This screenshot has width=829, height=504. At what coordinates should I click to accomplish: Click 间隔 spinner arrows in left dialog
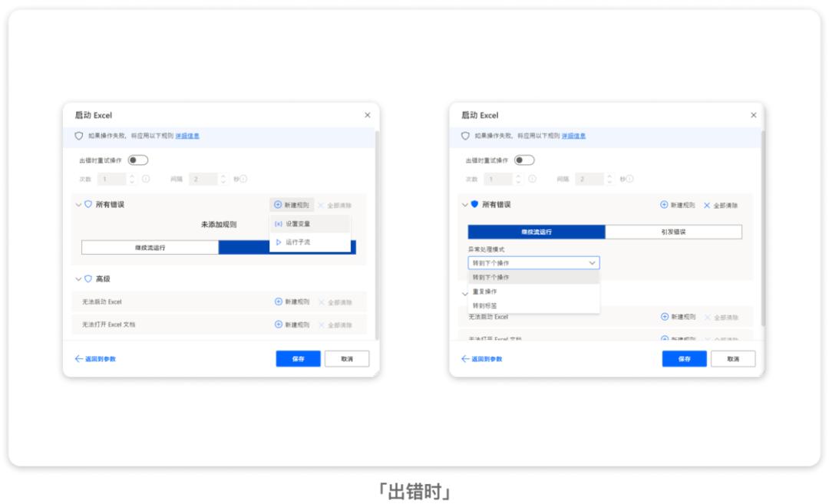click(223, 179)
